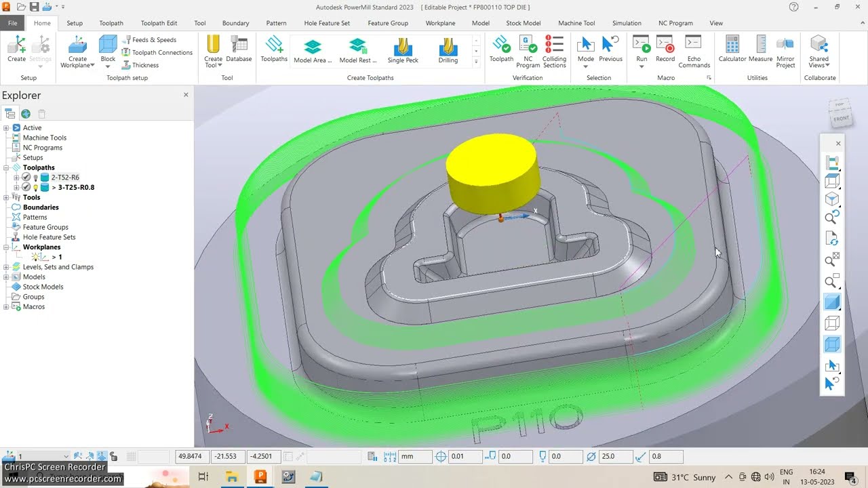Open Mirror Project utility
The image size is (868, 488).
click(785, 52)
